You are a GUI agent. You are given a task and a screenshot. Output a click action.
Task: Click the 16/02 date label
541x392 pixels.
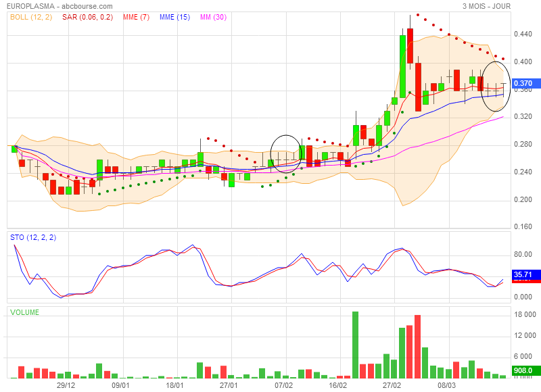[x=337, y=385]
